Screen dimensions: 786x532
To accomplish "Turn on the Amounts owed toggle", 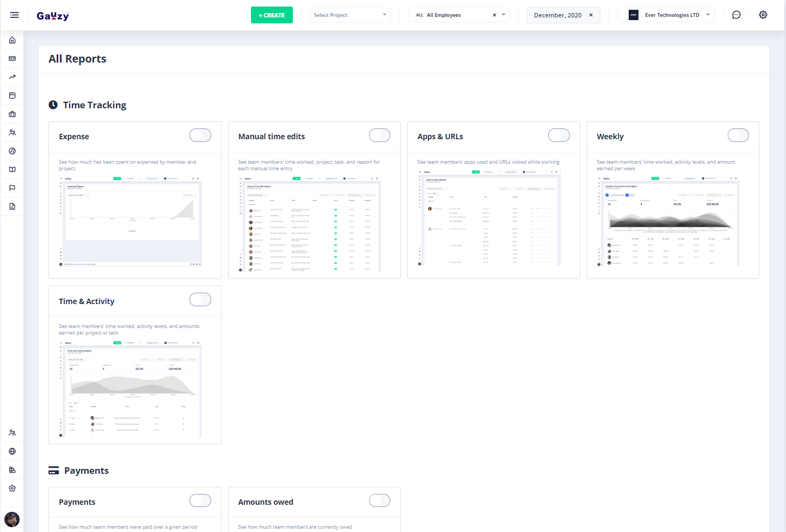I will coord(379,500).
